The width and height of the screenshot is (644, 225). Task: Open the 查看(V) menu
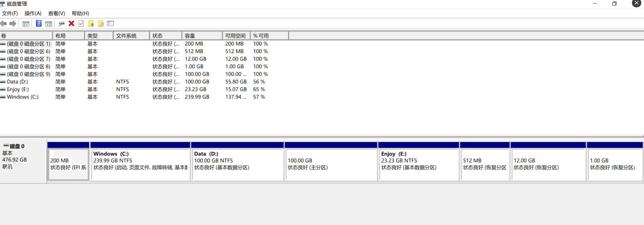[56, 13]
